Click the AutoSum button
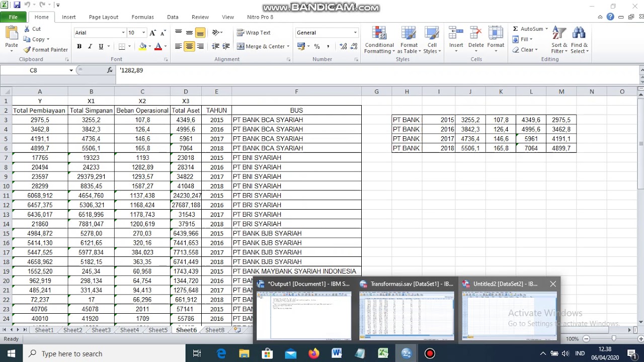Screen dimensions: 644x362 (x=527, y=29)
